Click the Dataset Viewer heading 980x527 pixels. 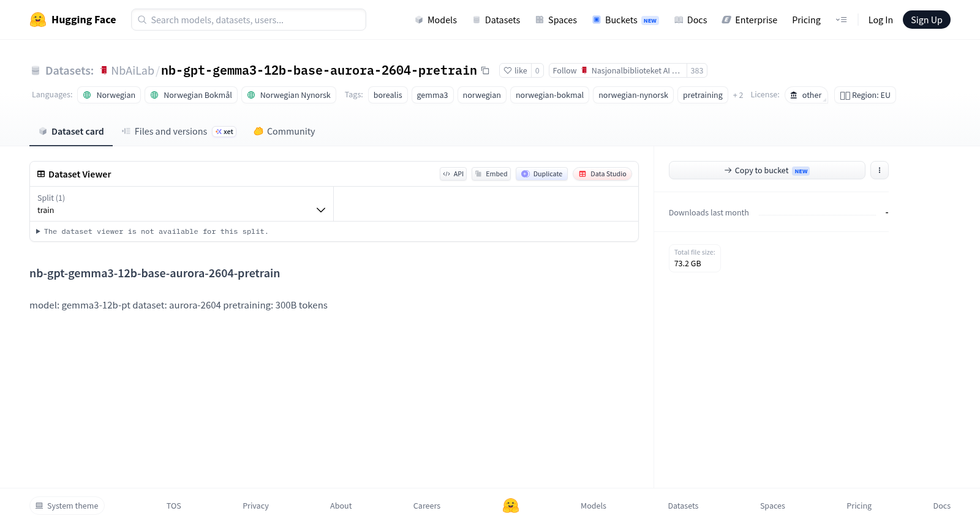click(80, 174)
